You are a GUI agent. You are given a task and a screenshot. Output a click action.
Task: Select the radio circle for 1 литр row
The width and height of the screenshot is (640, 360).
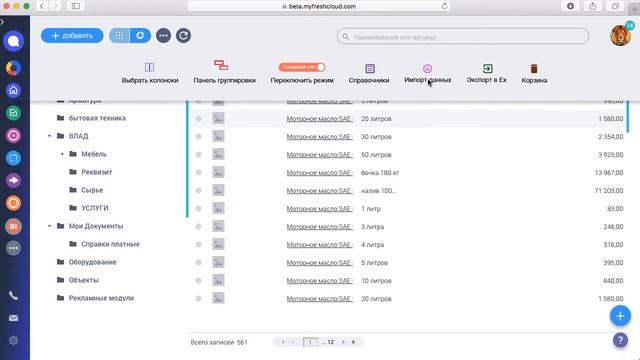(x=198, y=209)
